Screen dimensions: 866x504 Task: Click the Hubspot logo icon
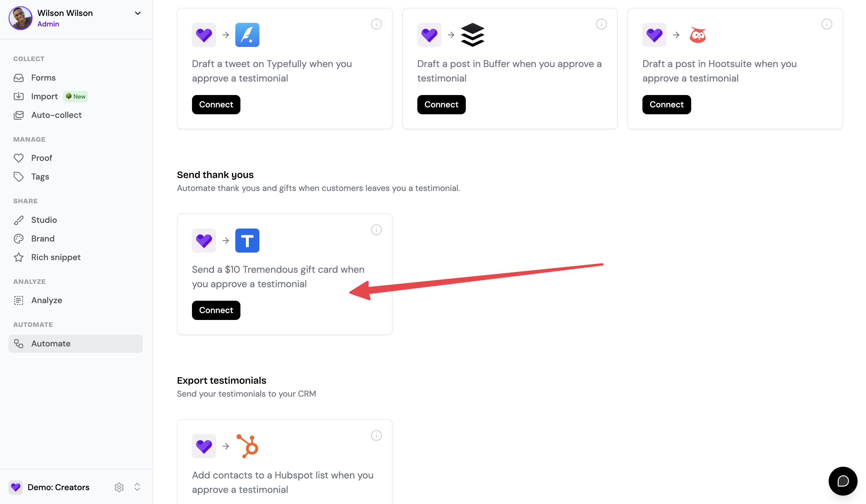[247, 446]
